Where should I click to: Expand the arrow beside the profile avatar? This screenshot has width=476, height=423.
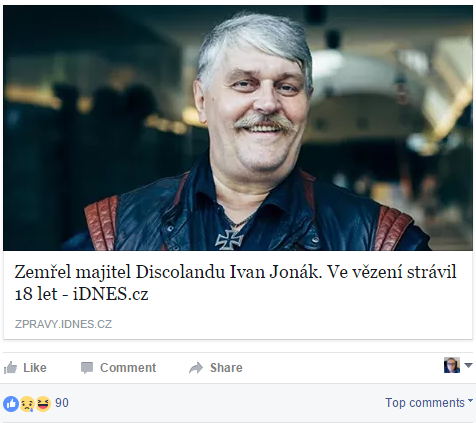(x=468, y=365)
